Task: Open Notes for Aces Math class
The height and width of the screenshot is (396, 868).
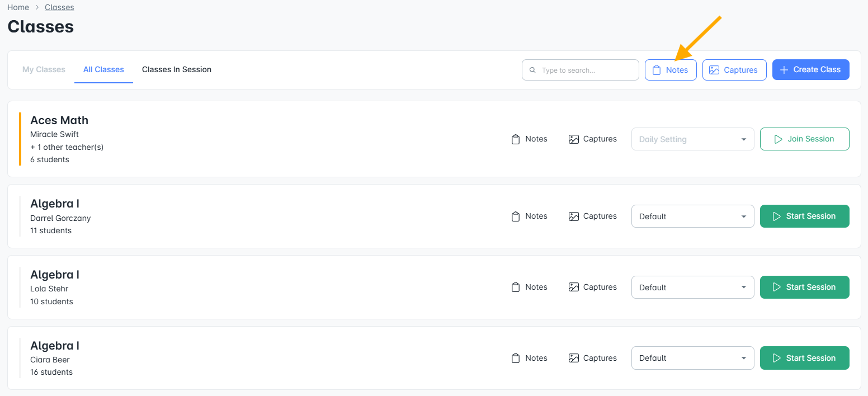Action: tap(529, 139)
